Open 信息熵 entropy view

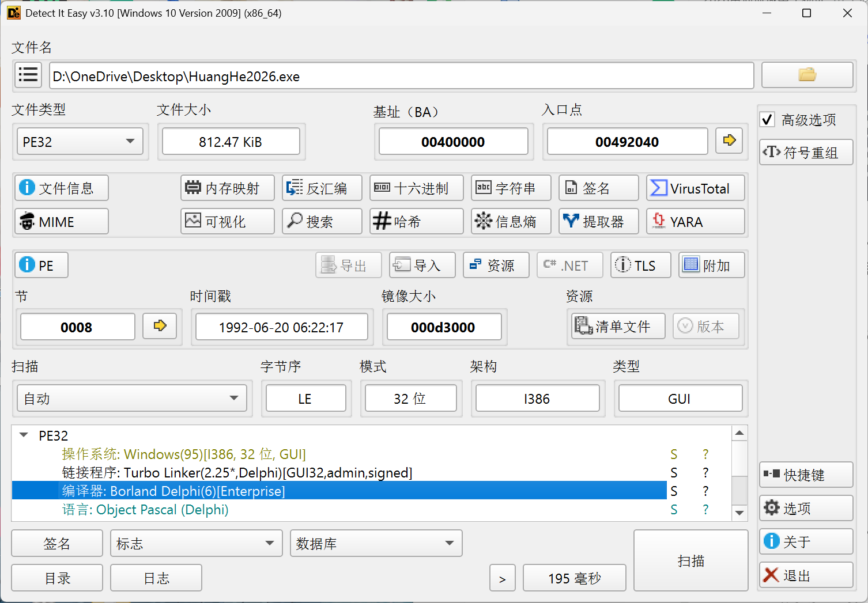point(511,221)
